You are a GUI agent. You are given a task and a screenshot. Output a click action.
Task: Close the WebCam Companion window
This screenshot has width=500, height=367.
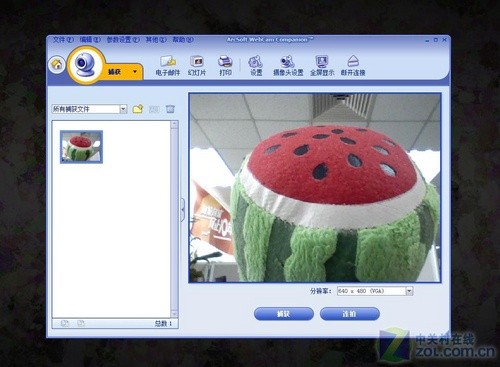point(444,40)
